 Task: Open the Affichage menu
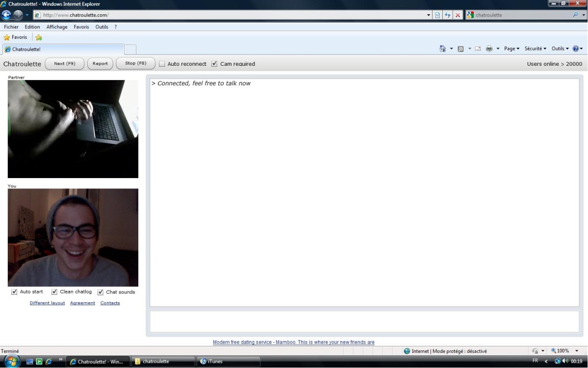57,27
